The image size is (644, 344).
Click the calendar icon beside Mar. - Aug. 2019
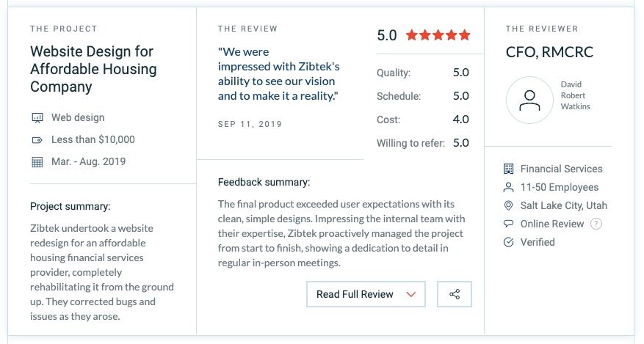(37, 162)
